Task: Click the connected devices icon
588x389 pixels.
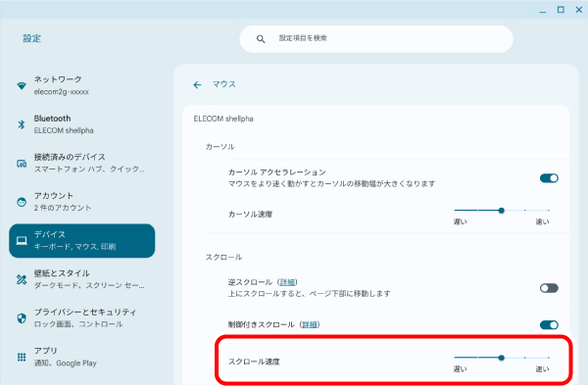Action: point(22,164)
